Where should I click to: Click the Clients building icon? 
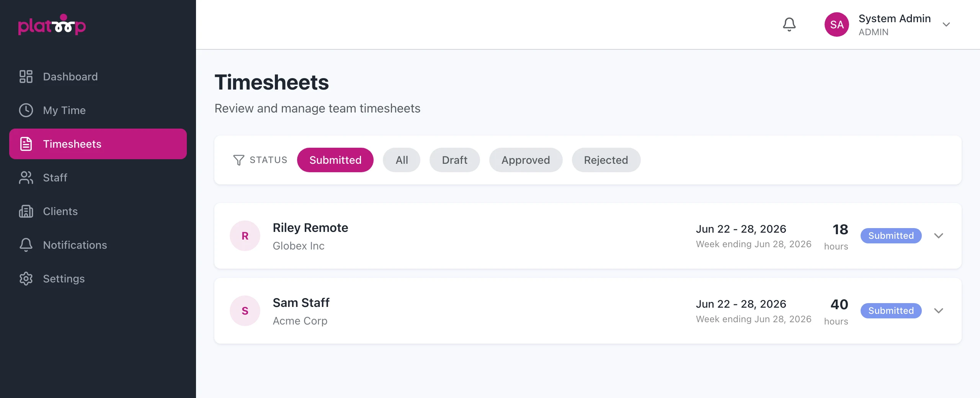tap(26, 211)
